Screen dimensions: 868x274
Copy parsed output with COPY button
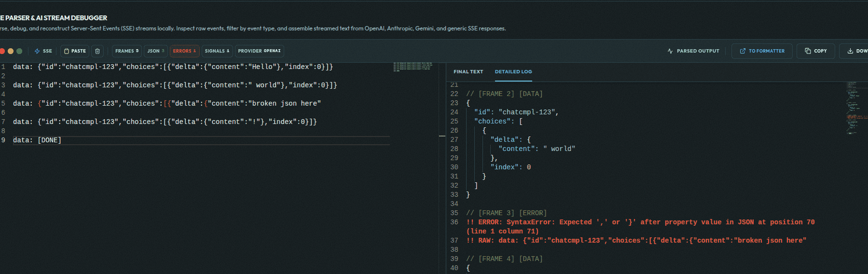816,51
